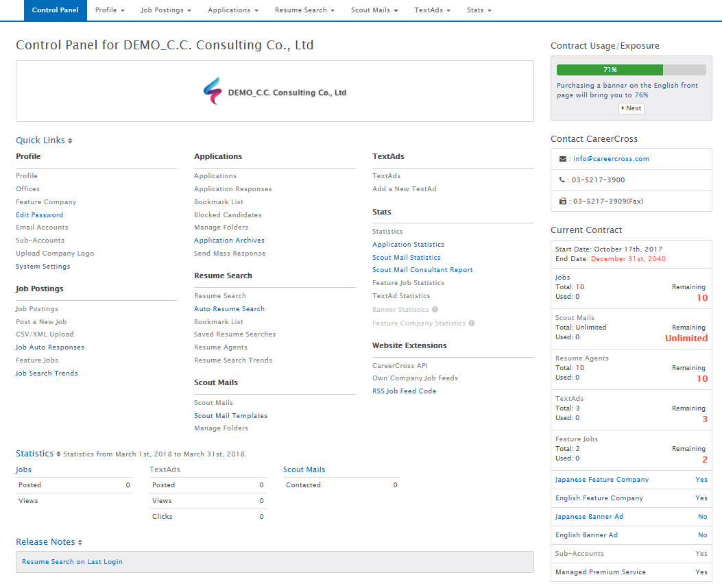Click the phone icon beside 03-5217-3900

coord(562,180)
